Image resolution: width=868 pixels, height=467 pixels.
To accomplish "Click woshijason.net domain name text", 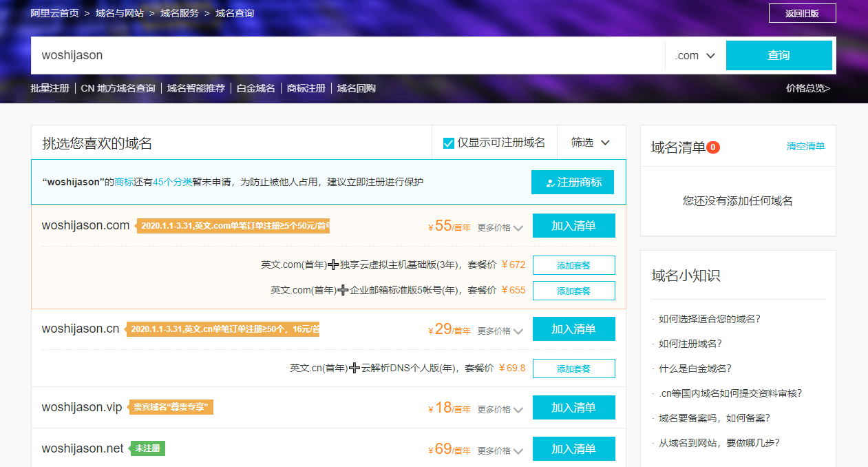I will click(x=83, y=448).
